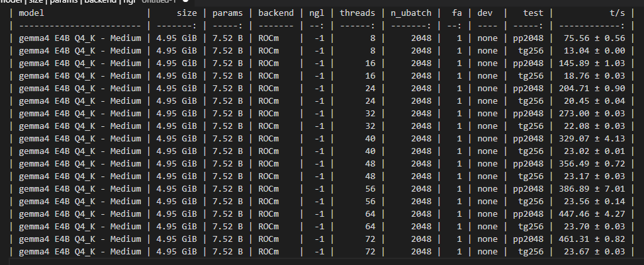Click 'ROCm' in the 23.56 row
Viewport: 644px width, 265px height.
click(x=268, y=202)
